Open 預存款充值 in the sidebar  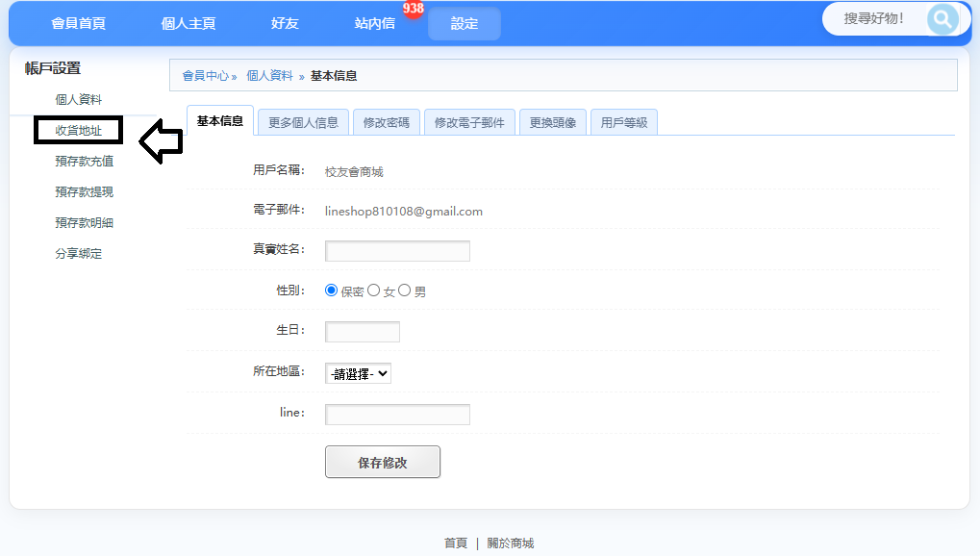(84, 162)
